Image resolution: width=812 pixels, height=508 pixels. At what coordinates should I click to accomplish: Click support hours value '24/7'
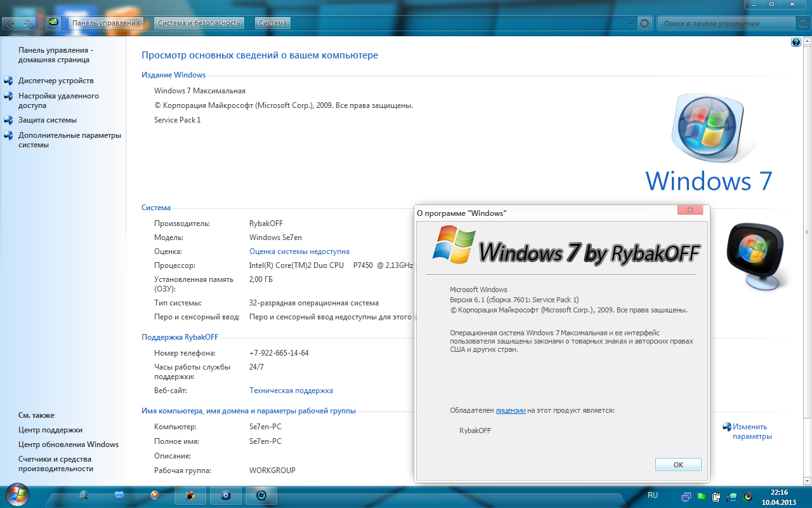click(257, 367)
